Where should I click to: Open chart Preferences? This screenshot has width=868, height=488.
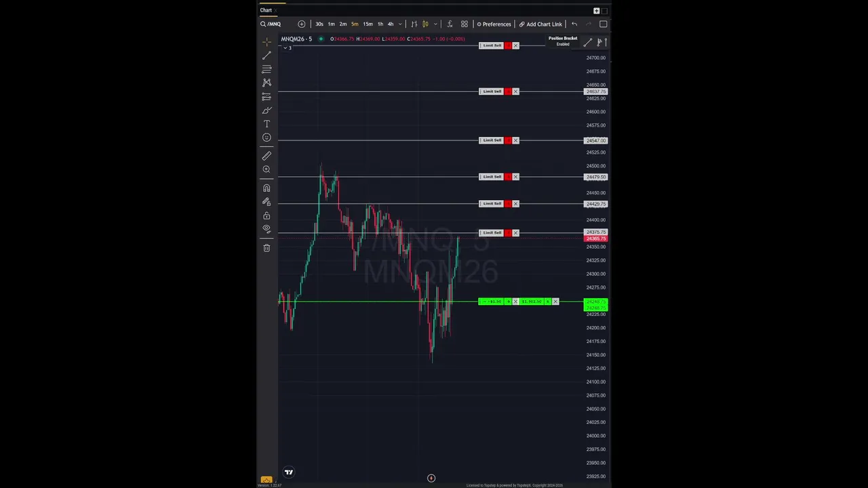tap(494, 24)
